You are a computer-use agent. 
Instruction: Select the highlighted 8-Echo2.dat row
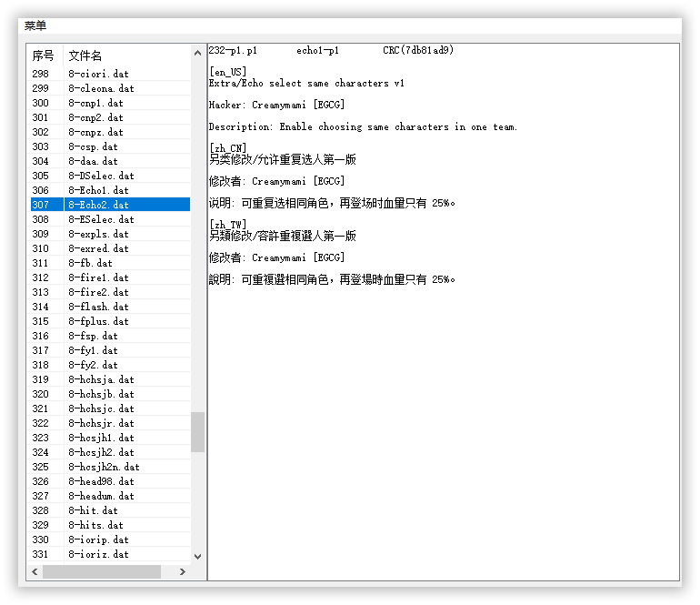(99, 205)
